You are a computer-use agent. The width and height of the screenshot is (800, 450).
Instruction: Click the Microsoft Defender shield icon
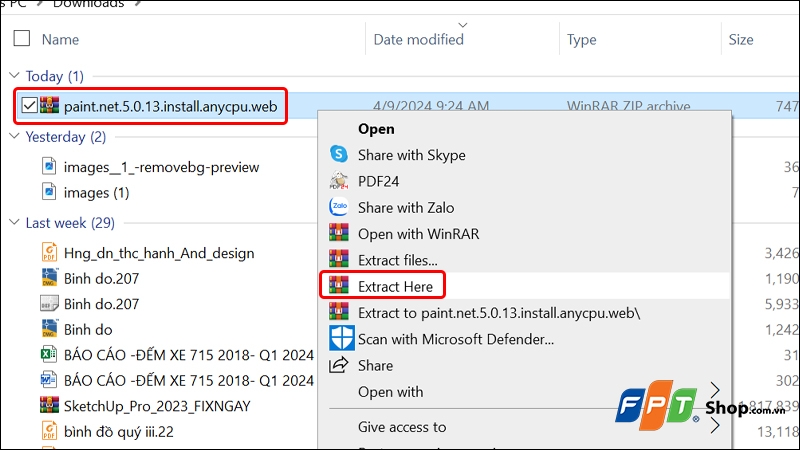341,338
